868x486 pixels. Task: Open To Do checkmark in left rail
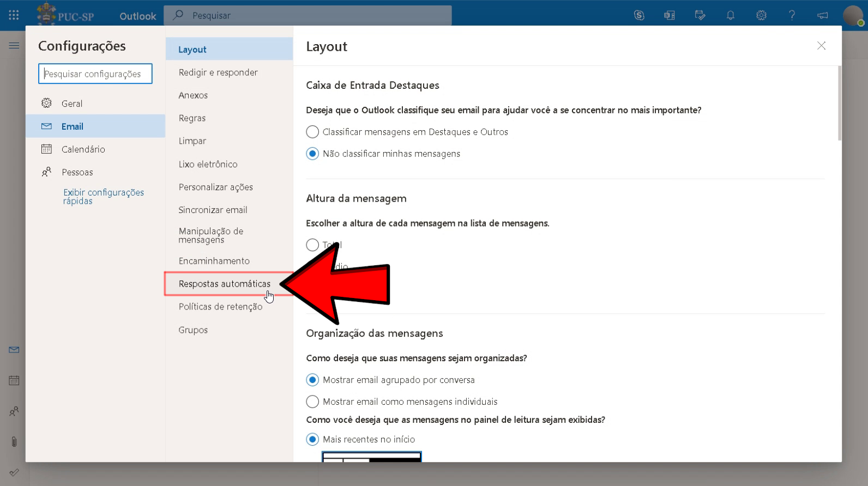tap(14, 472)
